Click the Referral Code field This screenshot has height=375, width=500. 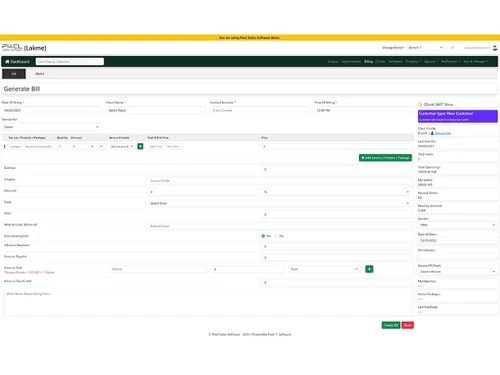(279, 226)
